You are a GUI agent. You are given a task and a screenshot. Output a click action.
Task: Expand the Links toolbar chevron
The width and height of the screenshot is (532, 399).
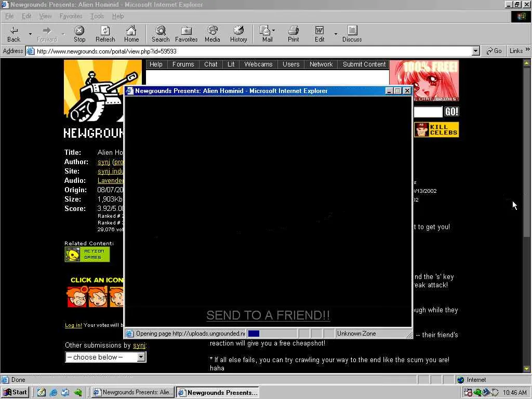coord(528,49)
